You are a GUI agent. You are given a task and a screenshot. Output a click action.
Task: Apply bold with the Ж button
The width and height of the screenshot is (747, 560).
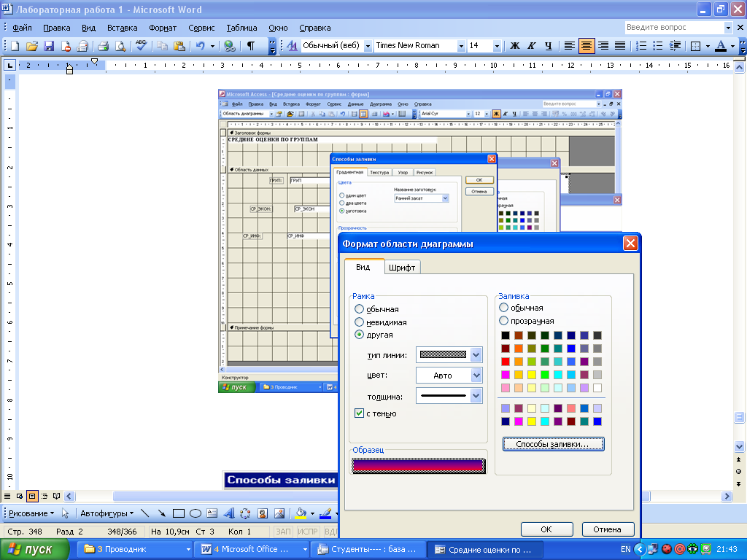click(514, 46)
